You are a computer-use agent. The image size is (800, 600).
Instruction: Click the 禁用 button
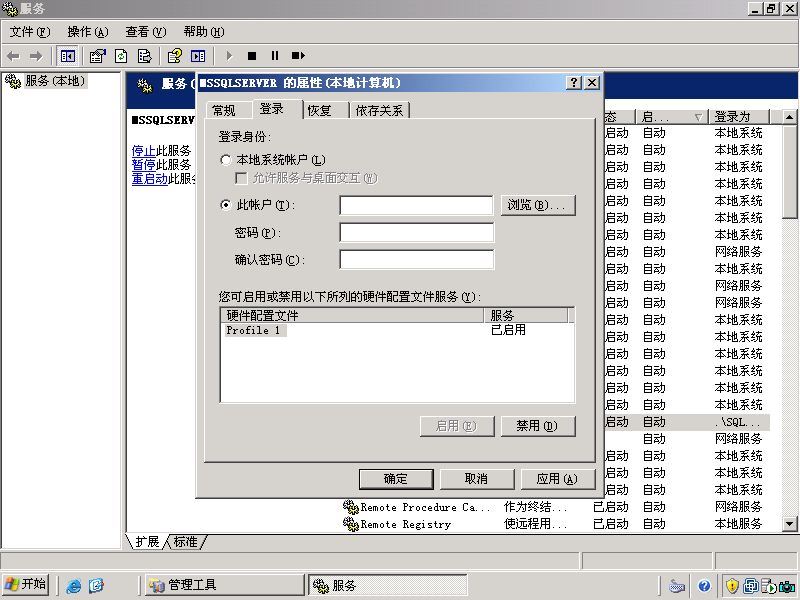[538, 426]
